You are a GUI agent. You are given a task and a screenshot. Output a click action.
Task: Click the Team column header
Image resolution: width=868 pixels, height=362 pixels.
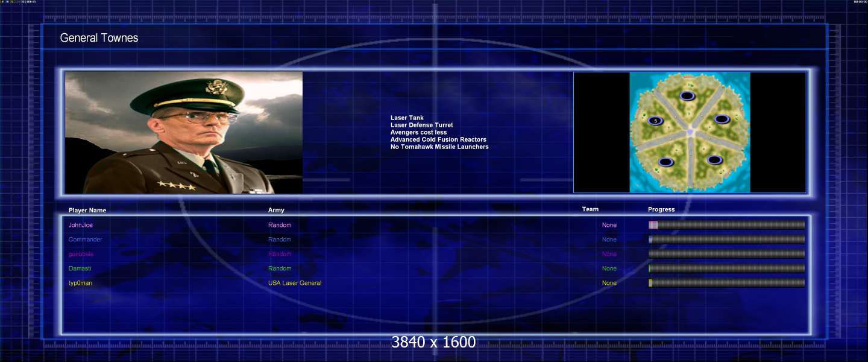[590, 209]
